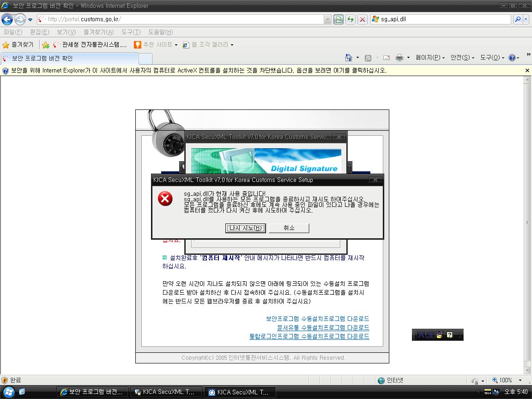
Task: Click the Home icon in command bar
Action: [349, 58]
